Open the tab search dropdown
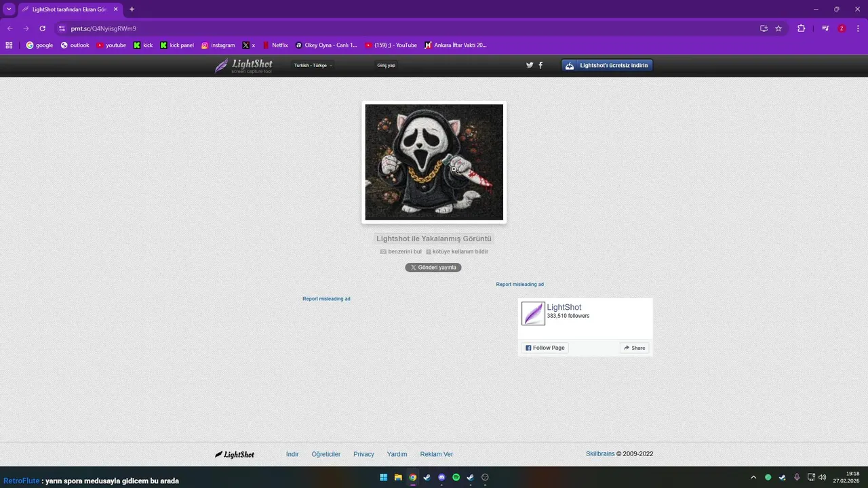The height and width of the screenshot is (488, 868). [9, 9]
